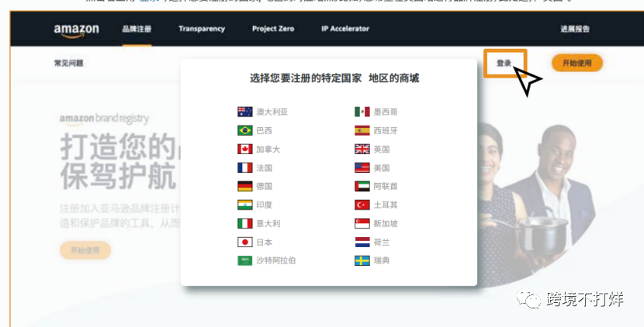Select the Netherlands flag icon

[362, 242]
